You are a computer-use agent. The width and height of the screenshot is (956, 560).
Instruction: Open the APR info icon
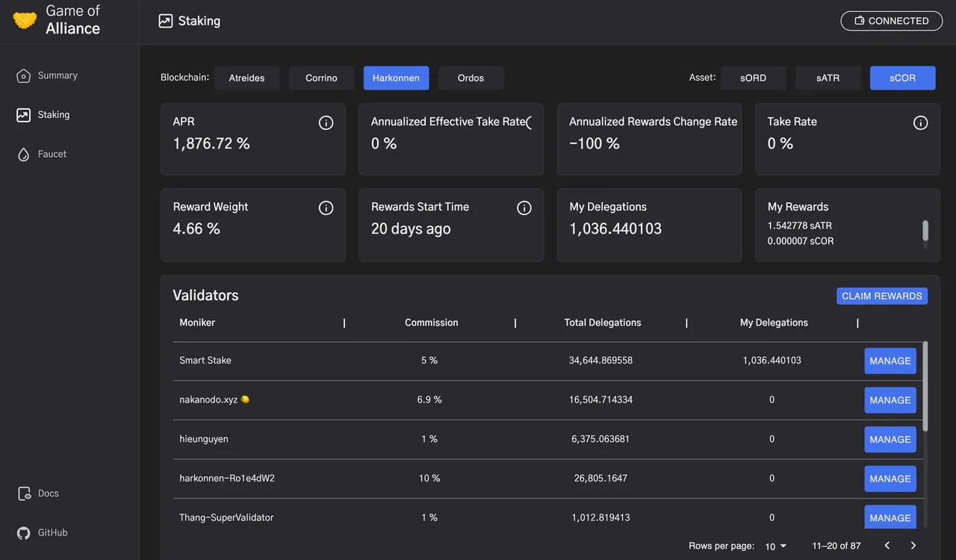click(x=326, y=122)
